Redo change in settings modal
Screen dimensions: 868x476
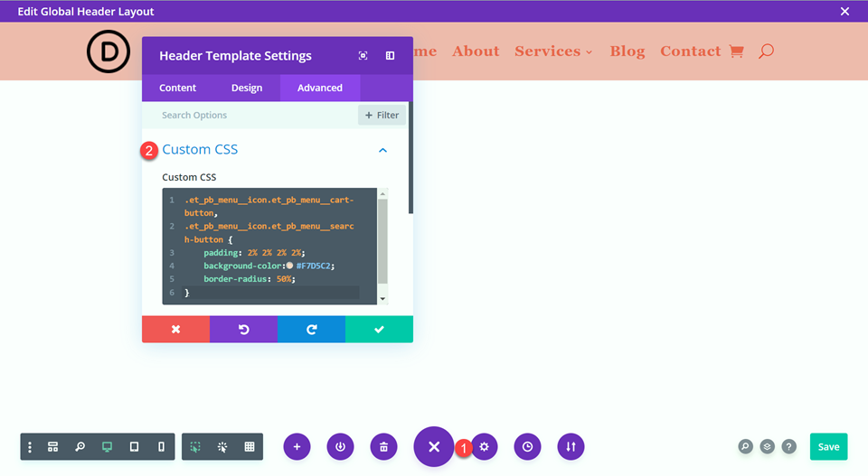pos(312,330)
